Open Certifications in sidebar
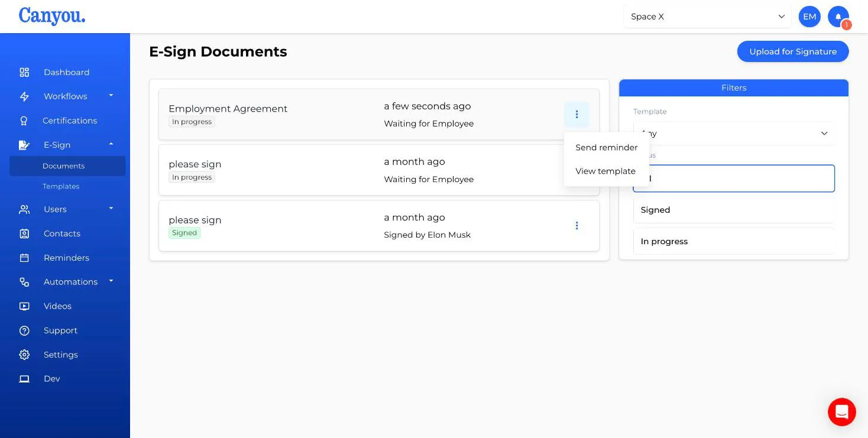The height and width of the screenshot is (438, 868). (x=70, y=121)
